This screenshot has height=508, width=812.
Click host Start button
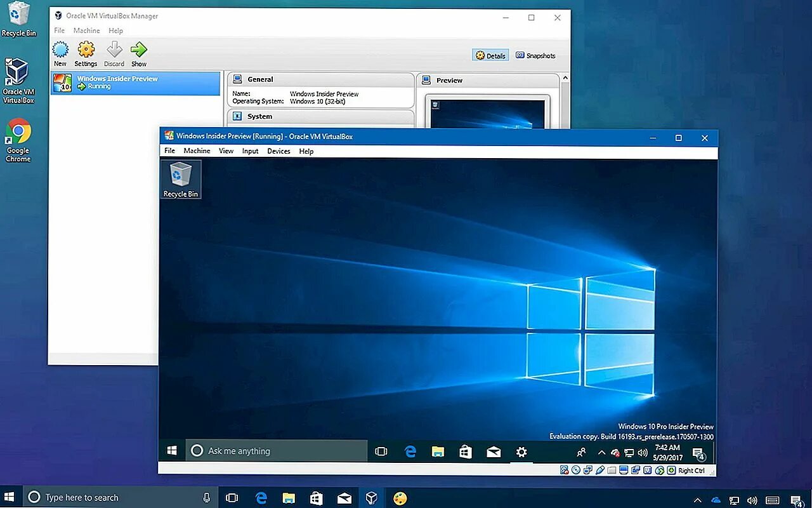tap(9, 498)
